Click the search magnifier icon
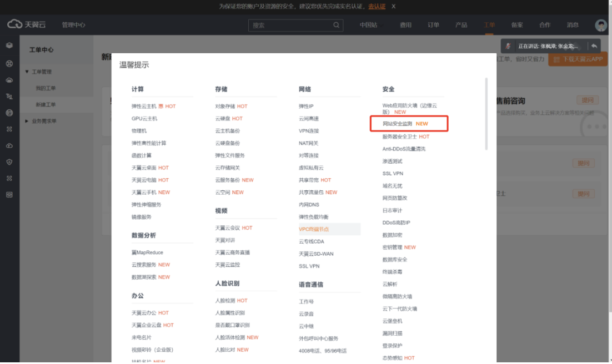The image size is (612, 364). click(x=337, y=25)
